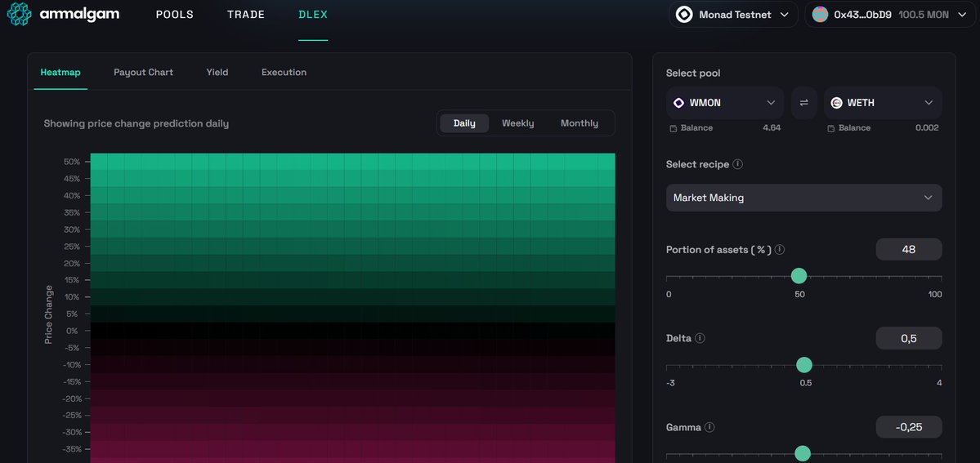The height and width of the screenshot is (463, 980).
Task: Go to the TRADE page
Action: [x=246, y=15]
